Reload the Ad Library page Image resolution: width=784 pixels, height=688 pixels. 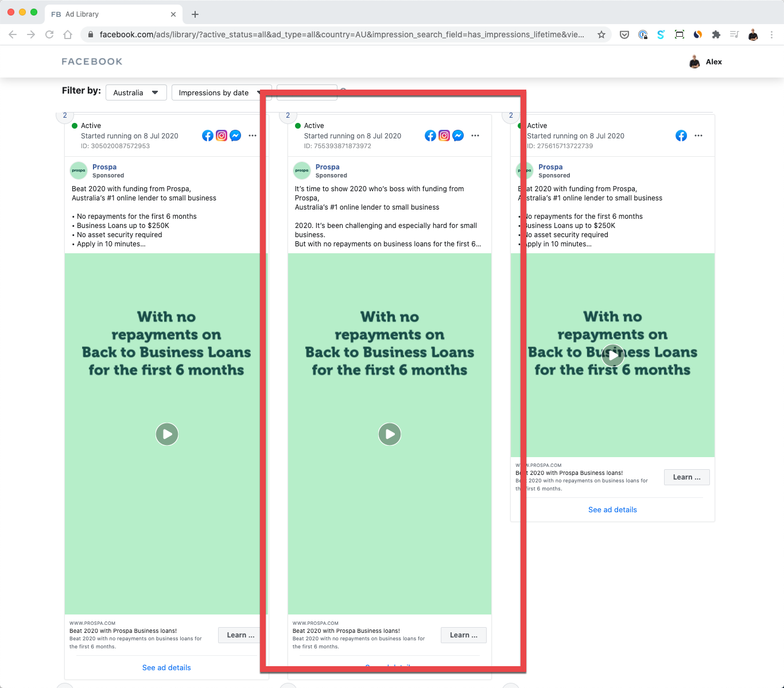pos(49,34)
